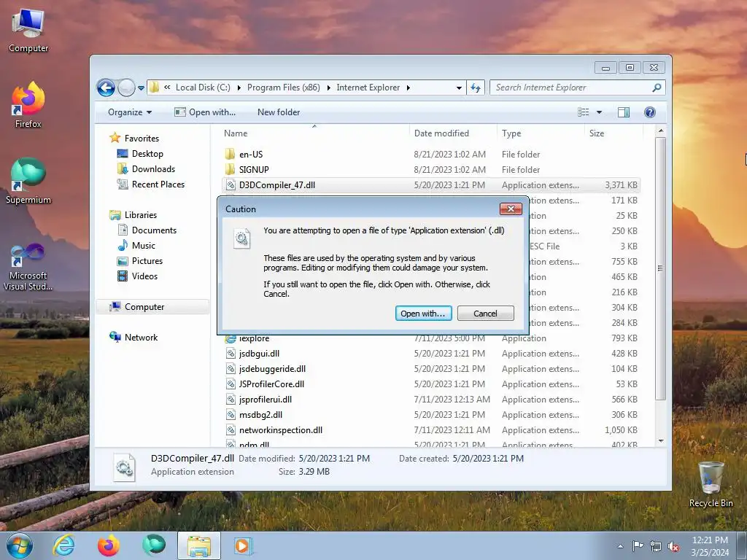Sort by the Date modified column header
Screen dimensions: 747x560
coord(452,133)
